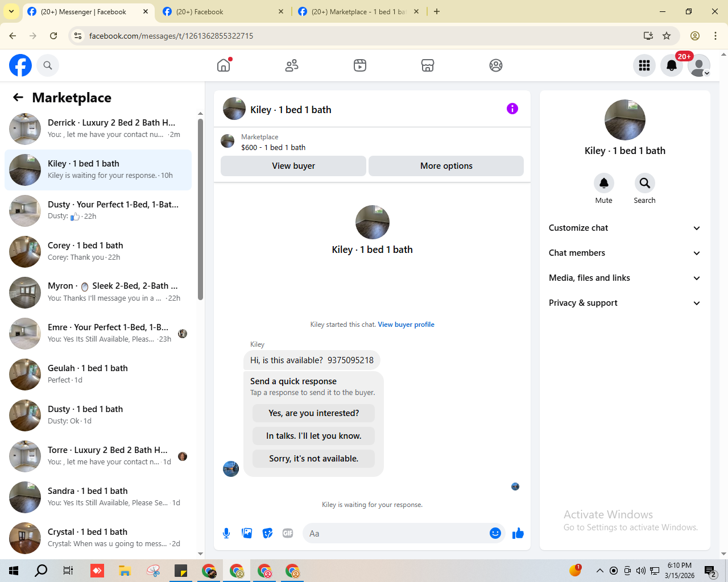Open the notifications bell icon

672,65
